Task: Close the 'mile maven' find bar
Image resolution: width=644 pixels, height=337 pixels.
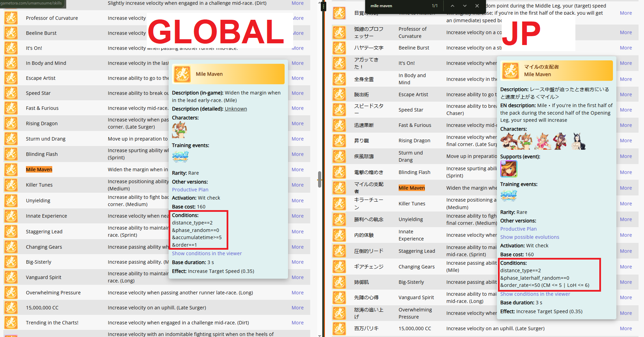Action: pyautogui.click(x=477, y=6)
